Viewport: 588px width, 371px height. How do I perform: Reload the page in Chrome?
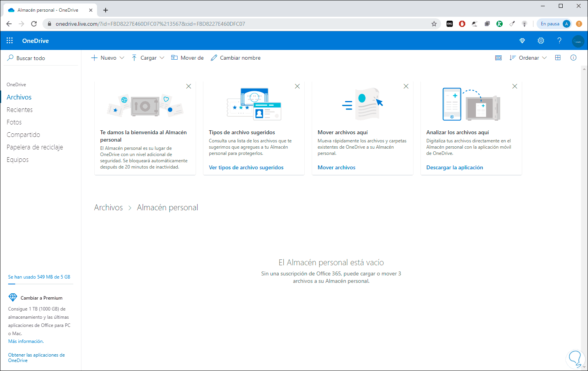coord(34,24)
